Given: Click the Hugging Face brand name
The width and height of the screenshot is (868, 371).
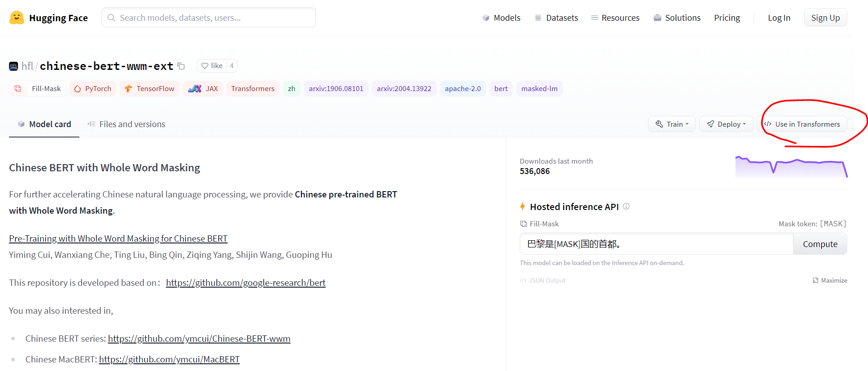Looking at the screenshot, I should pyautogui.click(x=59, y=18).
